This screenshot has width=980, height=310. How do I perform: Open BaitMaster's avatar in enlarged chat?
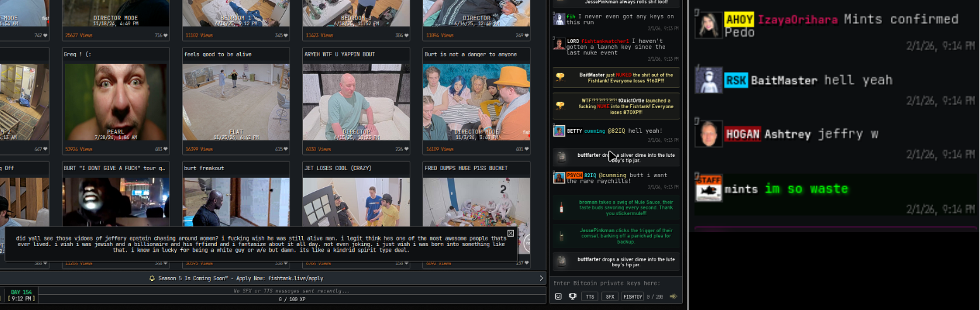[x=709, y=80]
